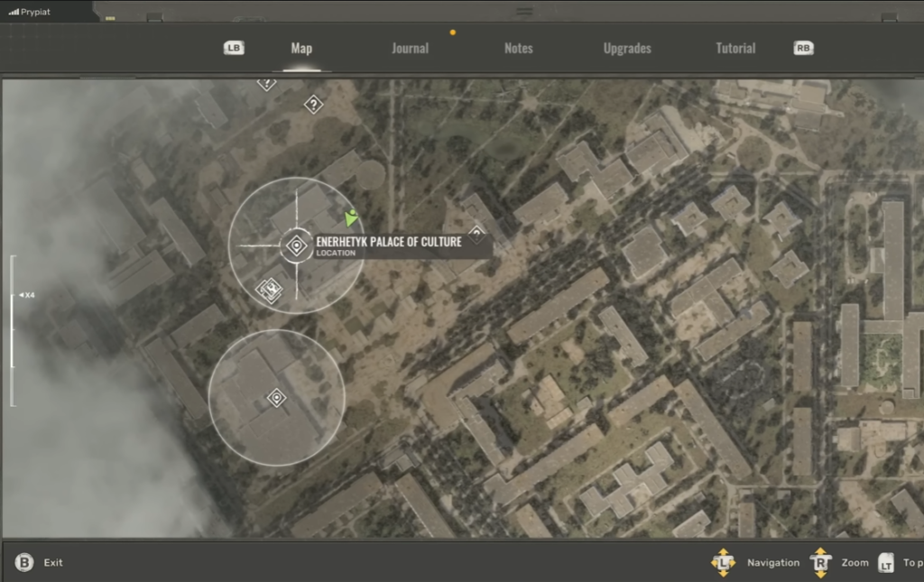The width and height of the screenshot is (924, 582).
Task: Click location marker in the lower circle
Action: (276, 398)
